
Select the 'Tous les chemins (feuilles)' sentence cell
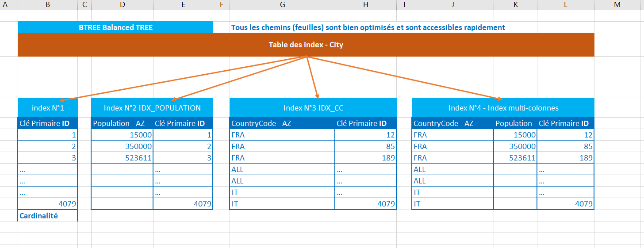click(368, 27)
